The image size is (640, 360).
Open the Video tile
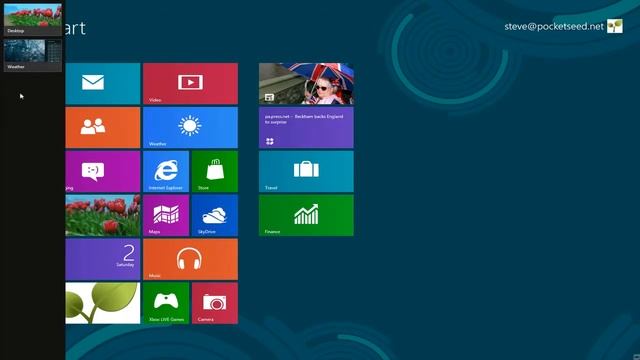tap(190, 84)
